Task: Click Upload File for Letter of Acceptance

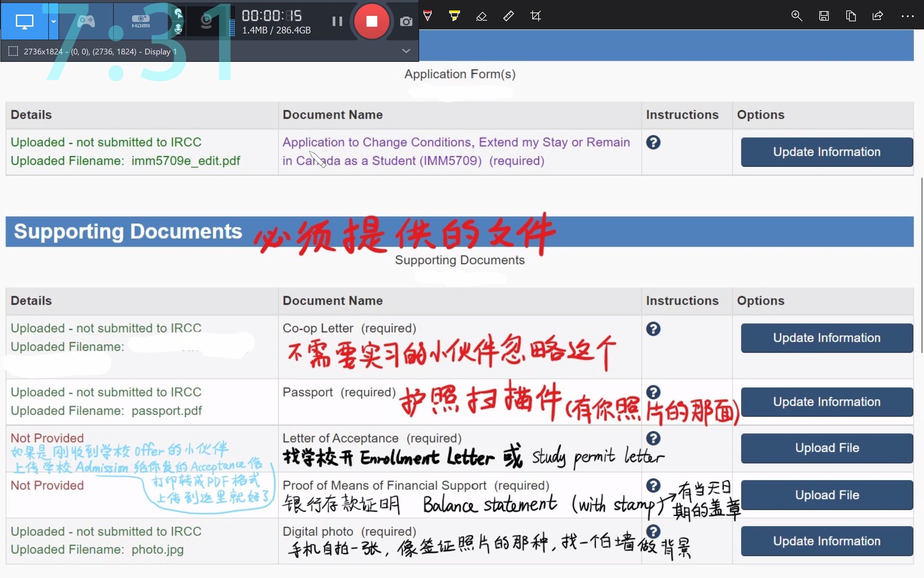Action: pyautogui.click(x=827, y=448)
